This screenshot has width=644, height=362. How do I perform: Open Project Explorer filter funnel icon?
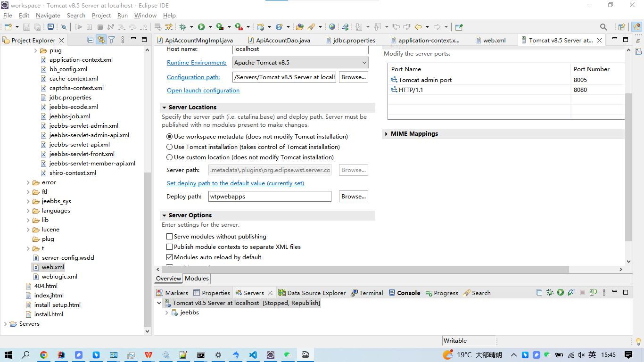[x=112, y=40]
